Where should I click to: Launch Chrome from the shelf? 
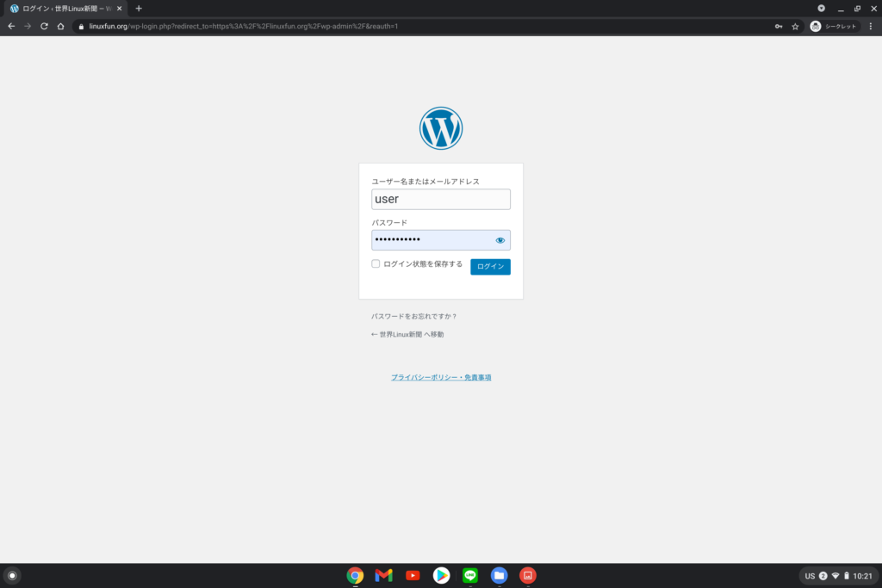pos(355,576)
